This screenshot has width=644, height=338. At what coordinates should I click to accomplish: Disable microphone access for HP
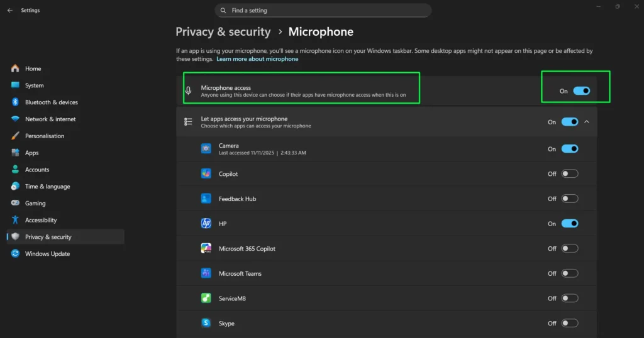[x=570, y=224]
